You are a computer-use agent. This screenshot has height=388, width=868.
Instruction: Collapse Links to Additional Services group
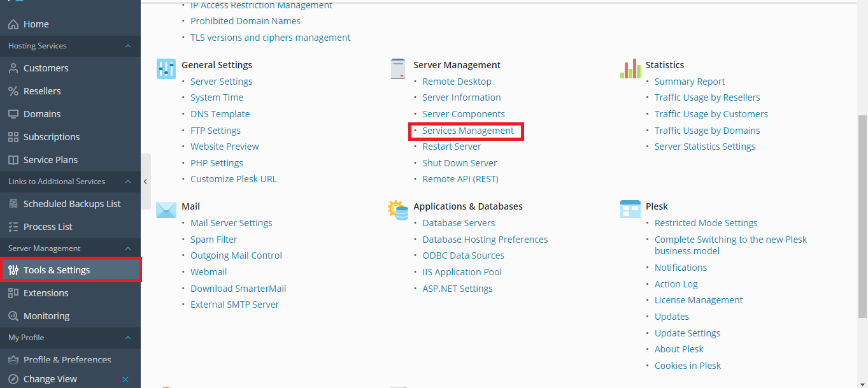pyautogui.click(x=128, y=182)
